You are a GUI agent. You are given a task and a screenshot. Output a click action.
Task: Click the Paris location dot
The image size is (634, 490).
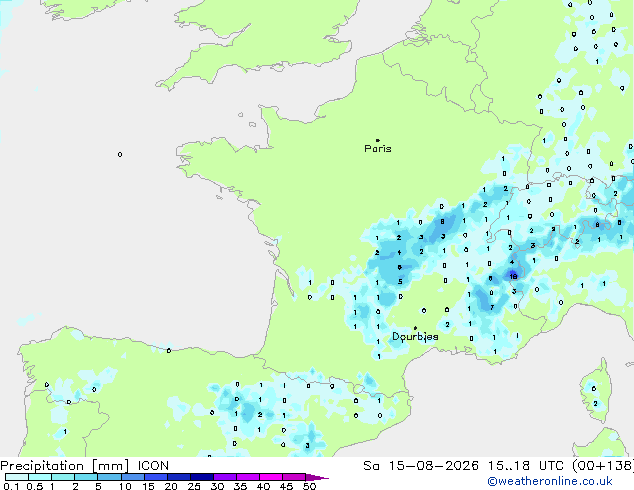point(378,140)
